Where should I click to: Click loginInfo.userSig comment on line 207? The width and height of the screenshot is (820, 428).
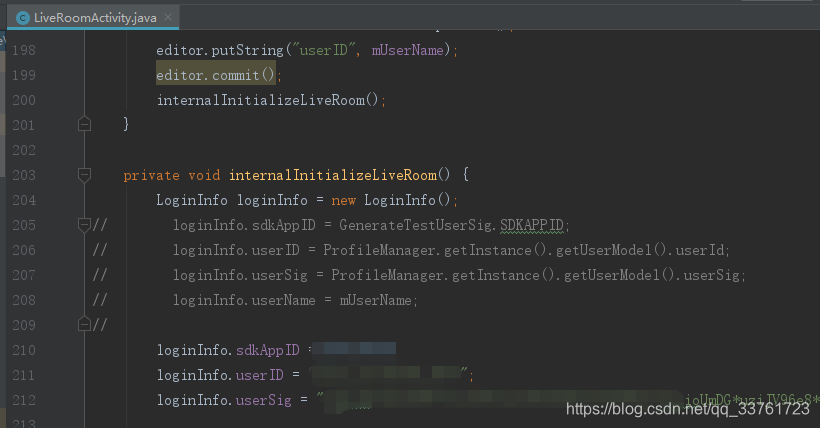coord(241,275)
